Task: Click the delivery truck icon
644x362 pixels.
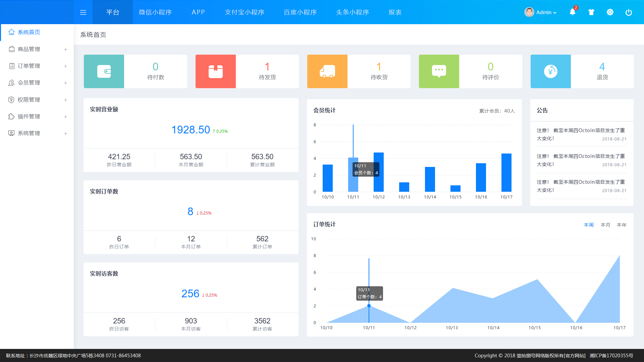Action: tap(327, 71)
